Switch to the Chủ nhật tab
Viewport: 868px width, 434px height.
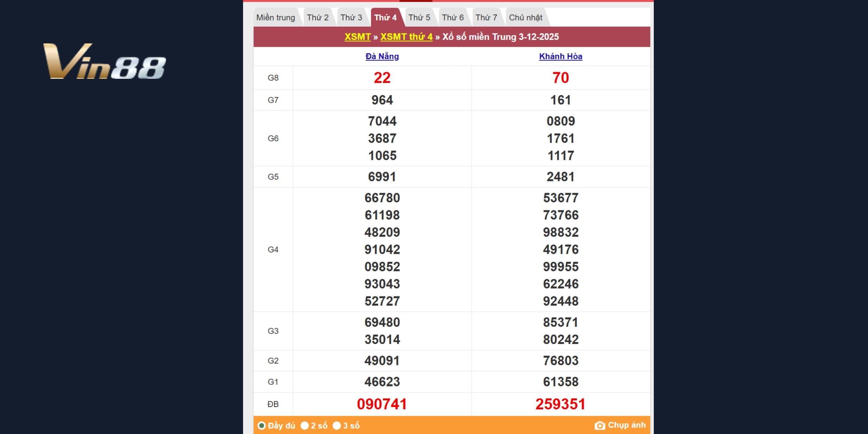pyautogui.click(x=526, y=18)
